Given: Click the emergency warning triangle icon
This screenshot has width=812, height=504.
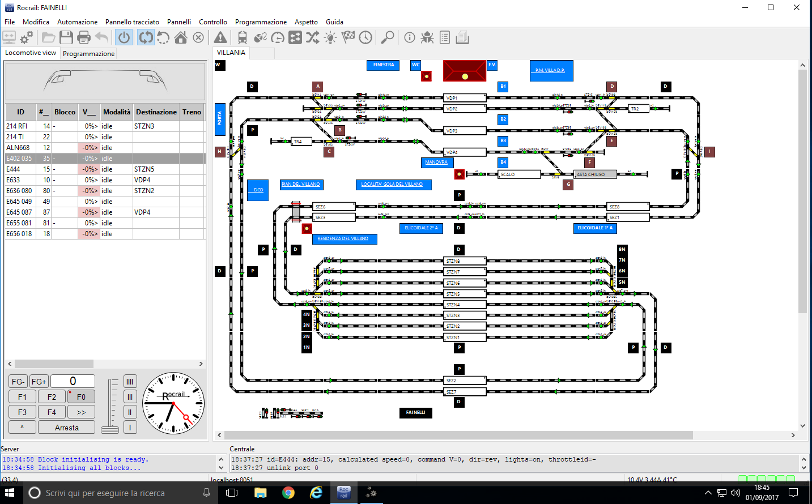Looking at the screenshot, I should click(x=220, y=38).
